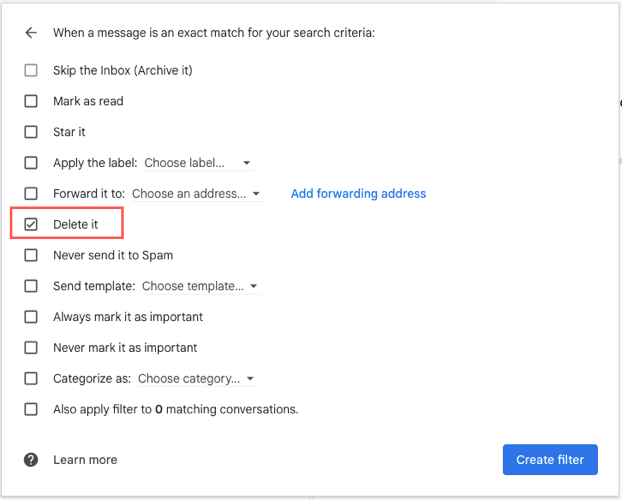Check Always mark it as important
This screenshot has width=622, height=500.
point(31,317)
